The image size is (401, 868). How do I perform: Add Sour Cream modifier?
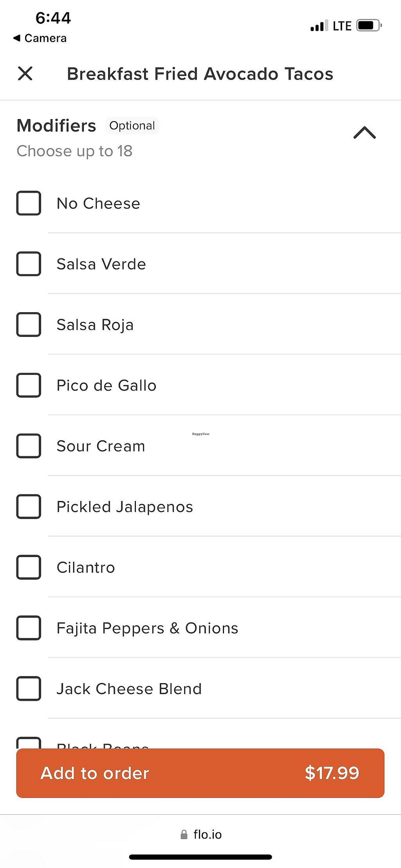(29, 446)
